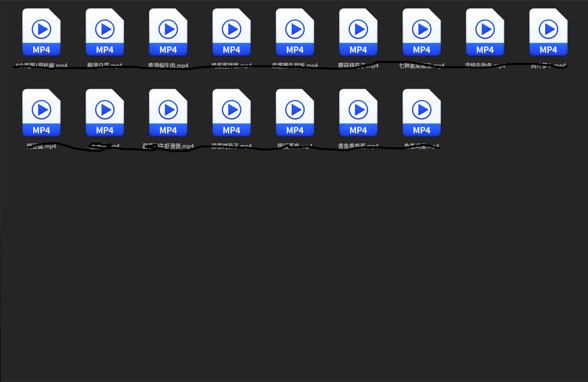Choose the 肉汁萝卜.mp4 video icon
Image resolution: width=588 pixels, height=382 pixels.
pos(548,32)
